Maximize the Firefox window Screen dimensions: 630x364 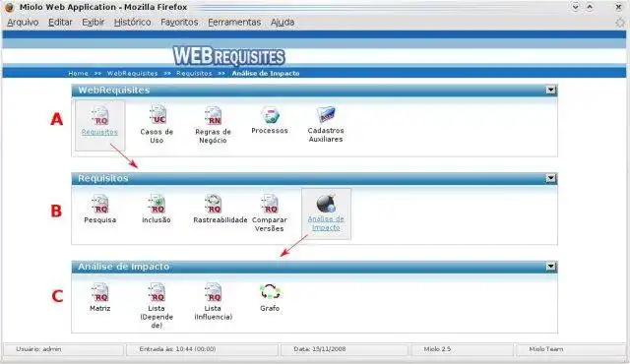[x=590, y=7]
